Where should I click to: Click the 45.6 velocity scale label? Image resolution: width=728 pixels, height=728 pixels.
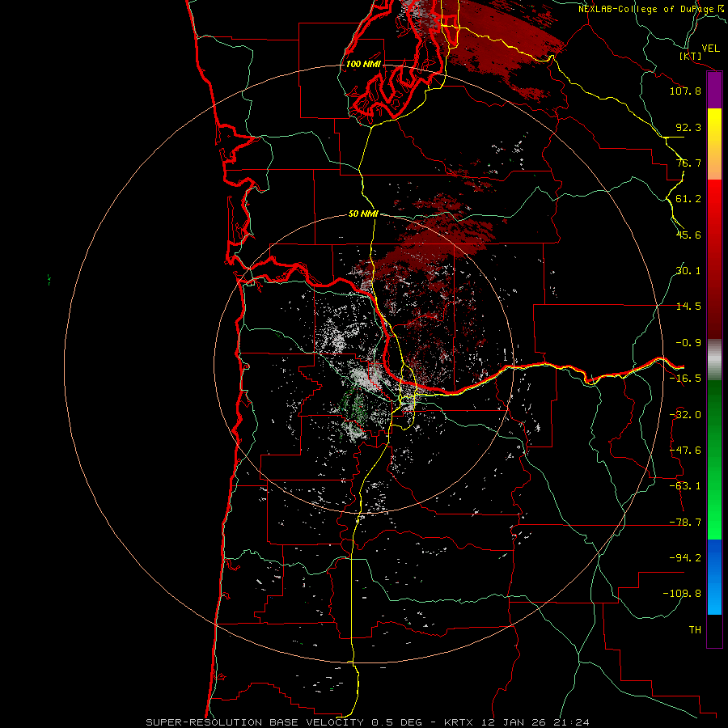click(688, 235)
